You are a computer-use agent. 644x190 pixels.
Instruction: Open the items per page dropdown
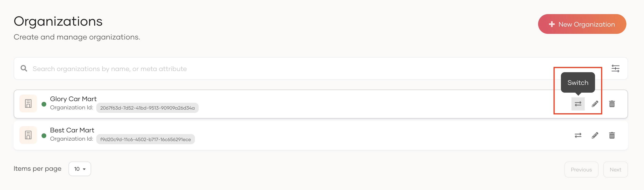tap(80, 169)
